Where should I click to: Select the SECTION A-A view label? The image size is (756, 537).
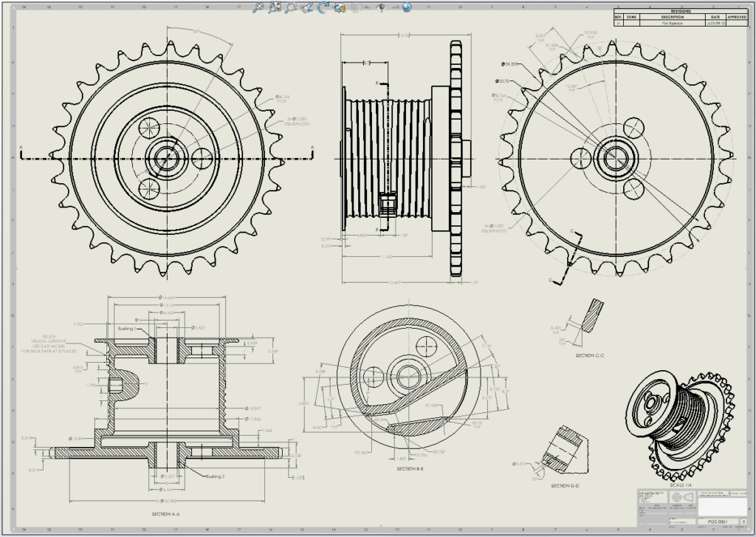[165, 514]
